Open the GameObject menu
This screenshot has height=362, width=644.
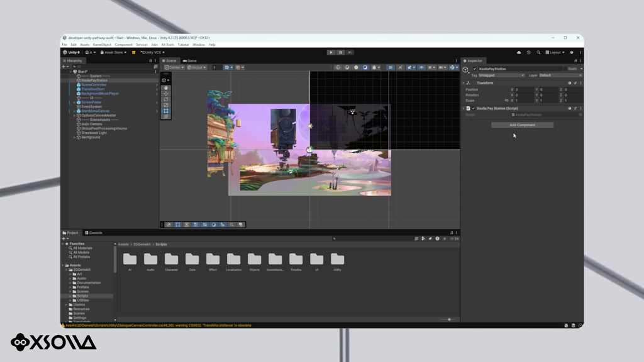(102, 45)
